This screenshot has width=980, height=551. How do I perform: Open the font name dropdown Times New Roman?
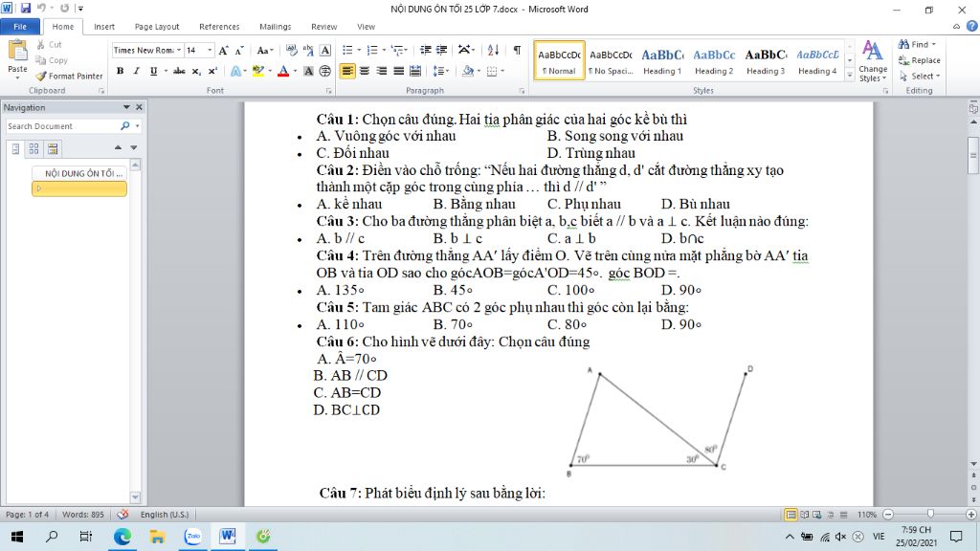(179, 50)
